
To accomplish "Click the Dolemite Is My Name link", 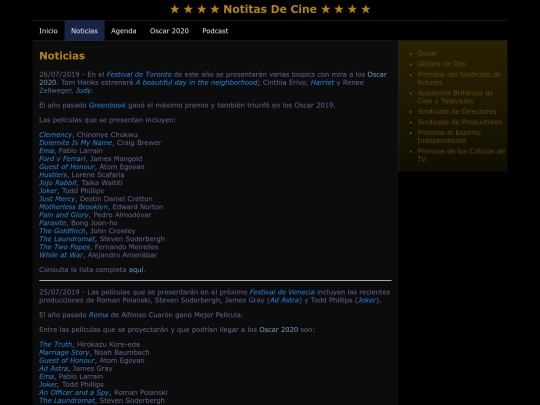I will click(x=75, y=143).
